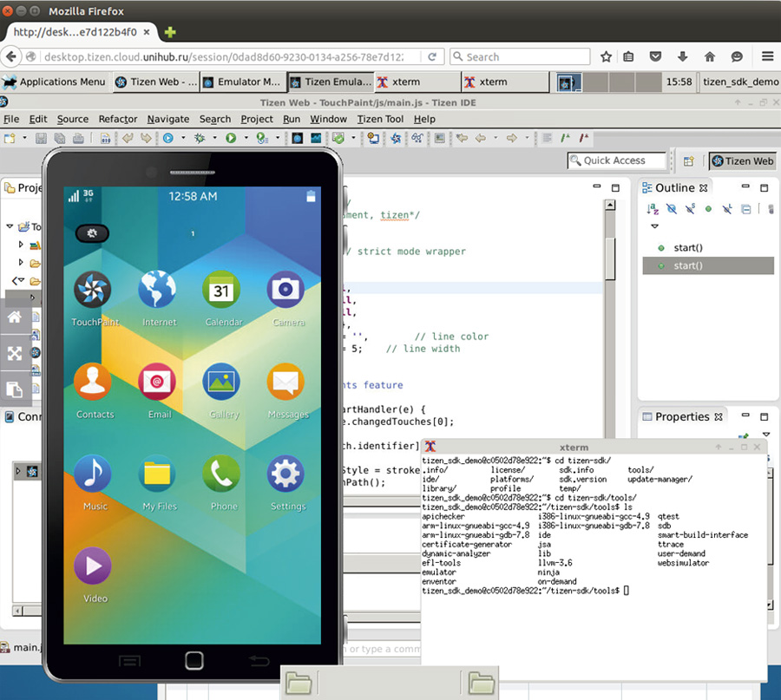The height and width of the screenshot is (700, 781).
Task: Collapse the Outline tree root triangle
Action: (654, 226)
